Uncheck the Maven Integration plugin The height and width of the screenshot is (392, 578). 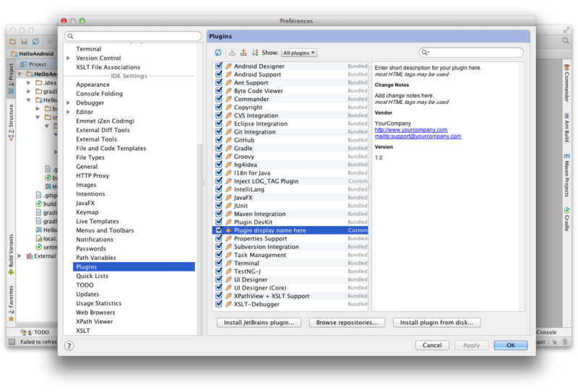click(219, 214)
